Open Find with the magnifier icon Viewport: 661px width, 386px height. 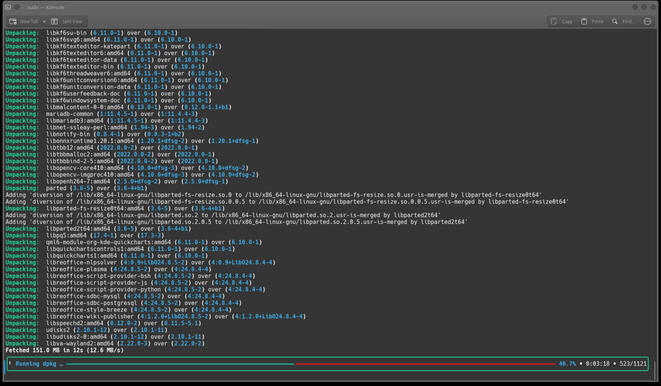615,21
